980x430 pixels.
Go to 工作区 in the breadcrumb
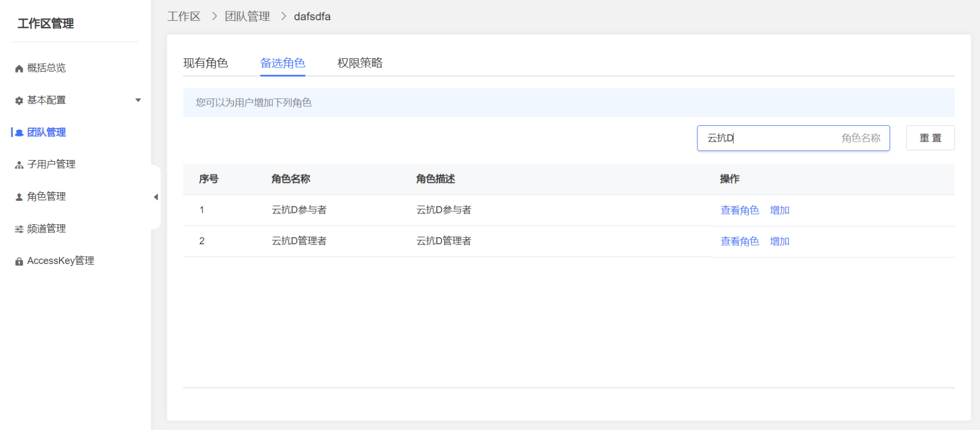pyautogui.click(x=184, y=16)
